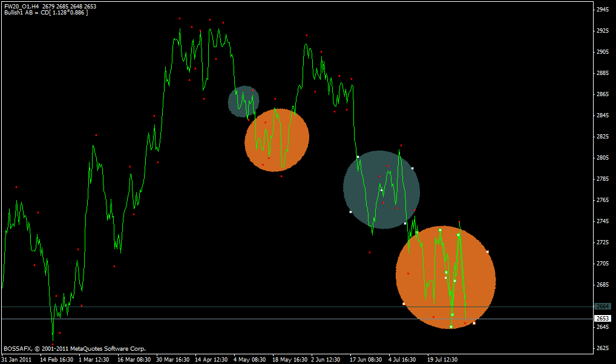This screenshot has height=364, width=616.
Task: Select the Bullish1 AB = CD pattern label
Action: click(x=46, y=13)
